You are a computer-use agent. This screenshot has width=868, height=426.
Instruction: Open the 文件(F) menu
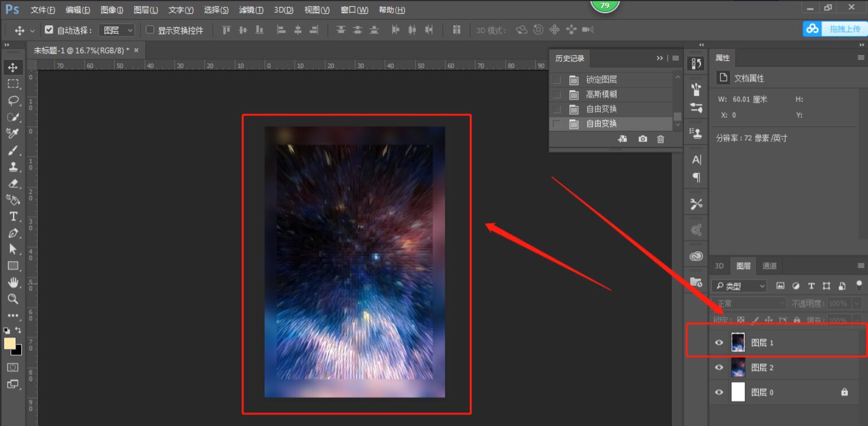tap(43, 10)
